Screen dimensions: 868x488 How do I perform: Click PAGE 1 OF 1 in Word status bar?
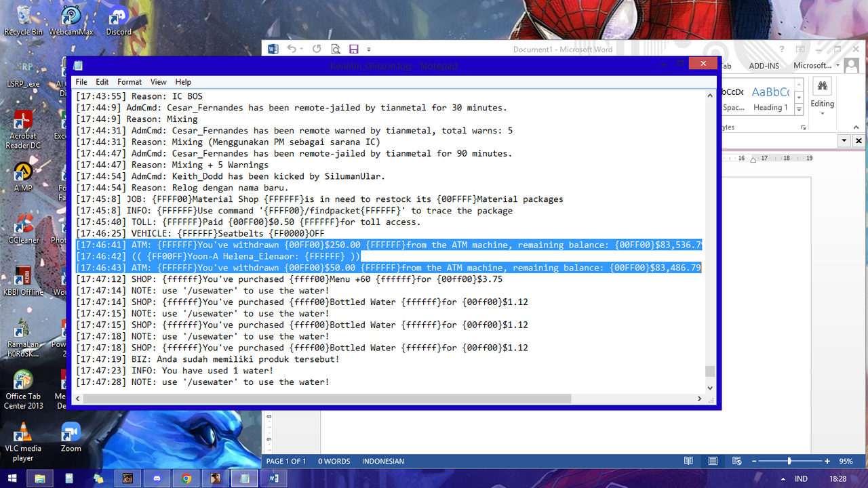[286, 461]
